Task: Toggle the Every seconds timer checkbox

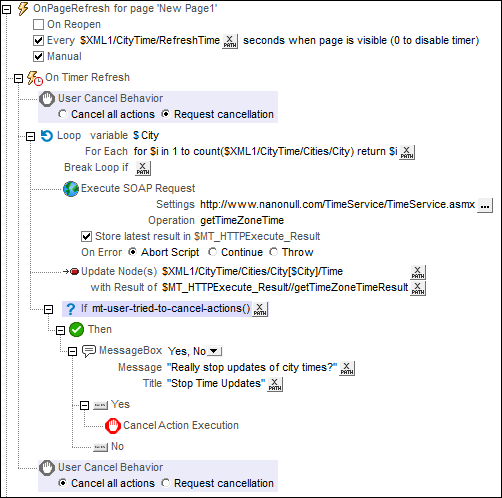Action: (x=39, y=41)
